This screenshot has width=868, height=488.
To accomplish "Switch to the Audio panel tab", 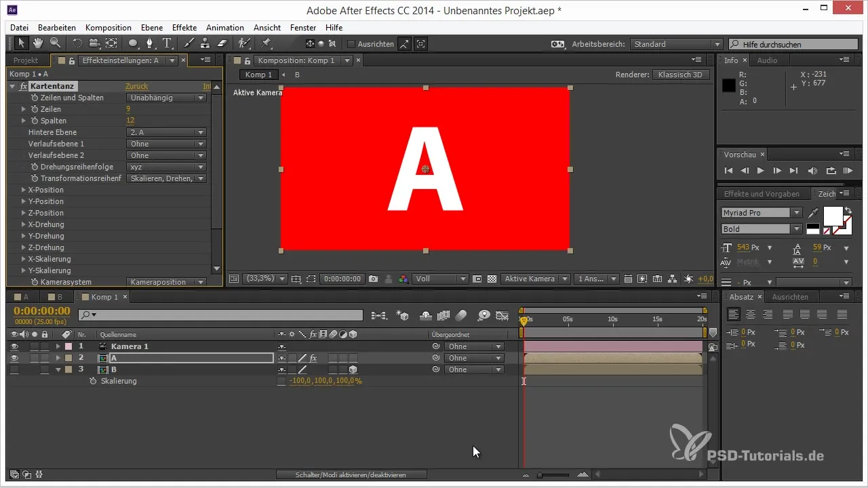I will [x=768, y=60].
